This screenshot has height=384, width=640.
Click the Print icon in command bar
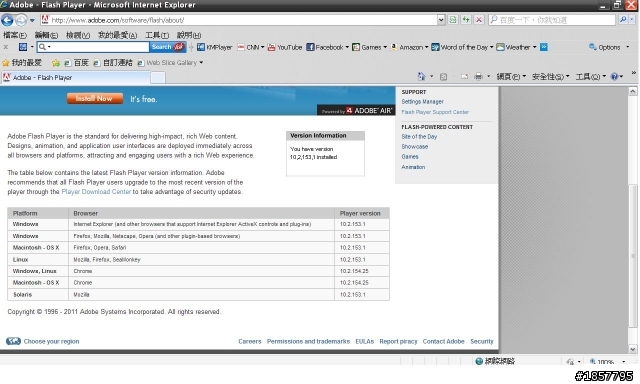(478, 76)
